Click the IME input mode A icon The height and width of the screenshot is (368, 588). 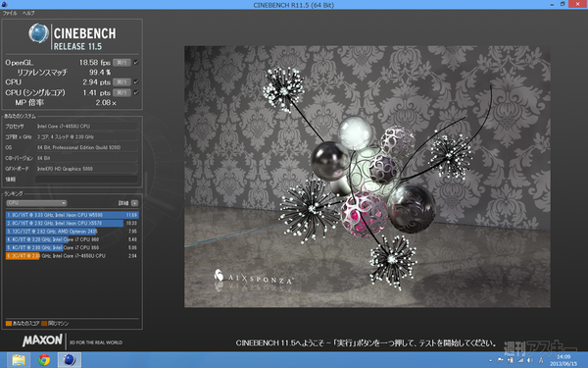(541, 360)
